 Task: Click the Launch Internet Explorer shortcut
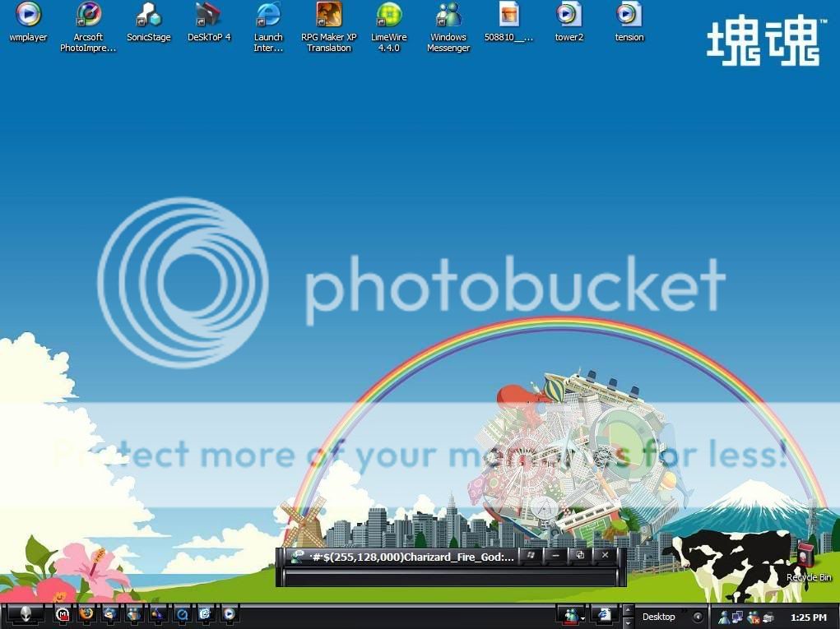[x=268, y=15]
